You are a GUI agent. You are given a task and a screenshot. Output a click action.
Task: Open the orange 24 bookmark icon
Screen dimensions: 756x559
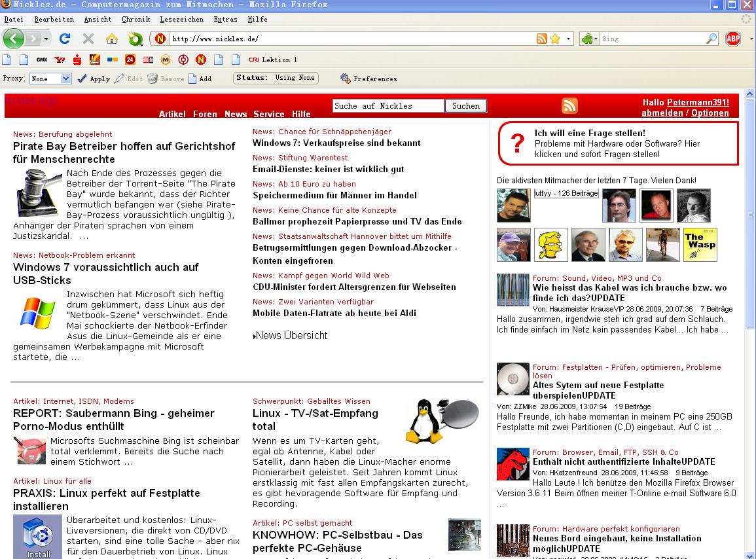pos(130,60)
